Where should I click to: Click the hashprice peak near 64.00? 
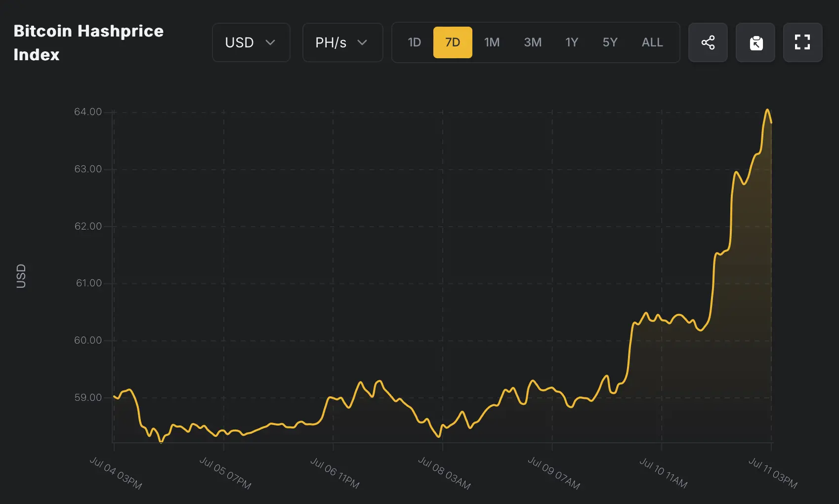[x=767, y=110]
